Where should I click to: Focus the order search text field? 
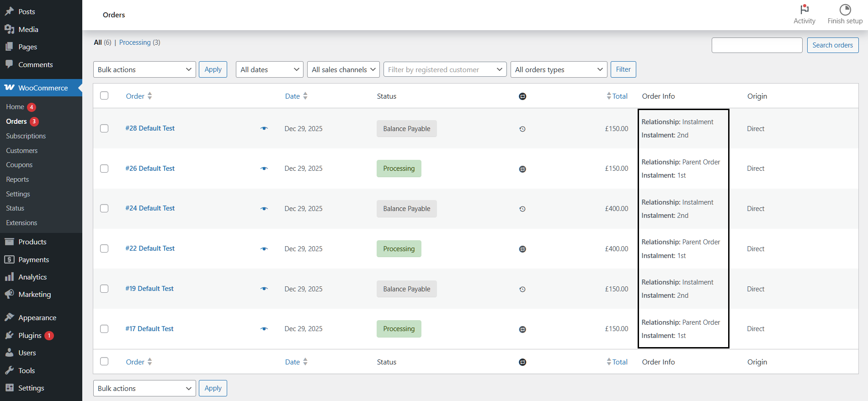tap(756, 45)
